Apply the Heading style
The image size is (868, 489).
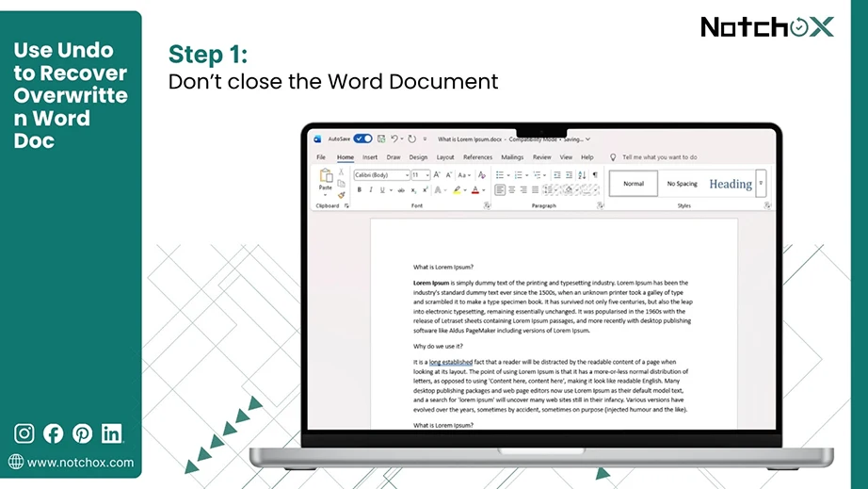tap(731, 184)
